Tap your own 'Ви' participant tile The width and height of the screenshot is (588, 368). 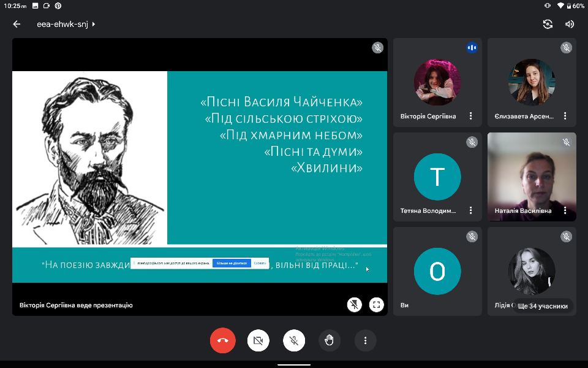(x=437, y=271)
